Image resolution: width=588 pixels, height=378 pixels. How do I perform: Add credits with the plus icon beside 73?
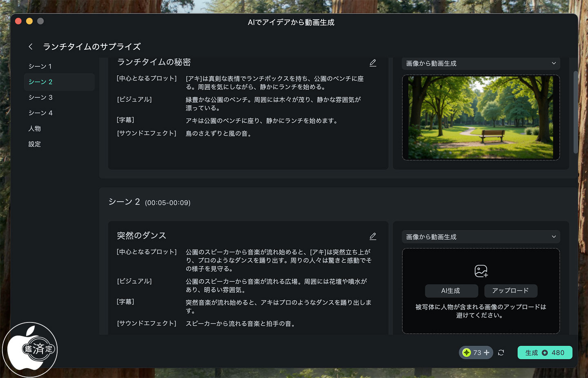pyautogui.click(x=486, y=353)
